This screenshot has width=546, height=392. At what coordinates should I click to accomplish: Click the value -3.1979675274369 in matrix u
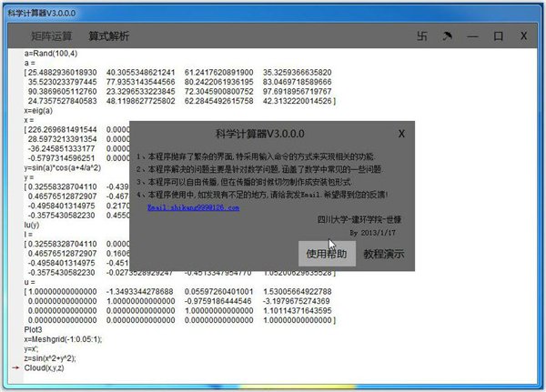[296, 301]
